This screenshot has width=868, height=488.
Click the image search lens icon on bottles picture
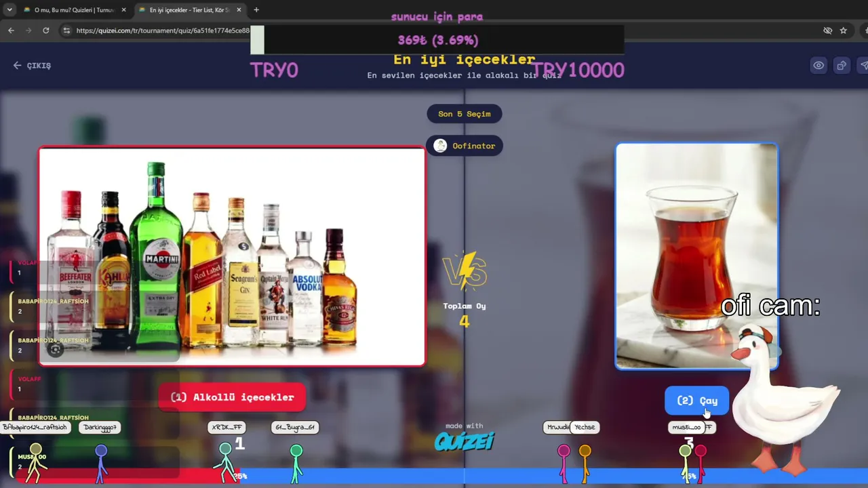56,350
